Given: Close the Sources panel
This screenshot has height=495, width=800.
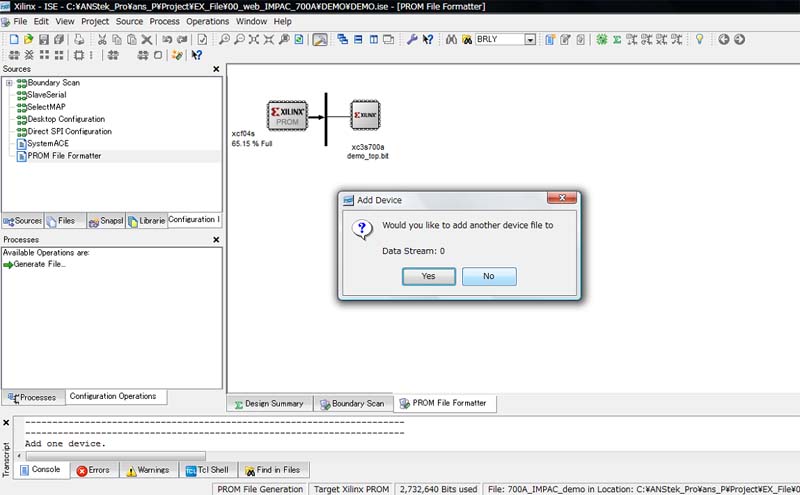Looking at the screenshot, I should point(216,69).
